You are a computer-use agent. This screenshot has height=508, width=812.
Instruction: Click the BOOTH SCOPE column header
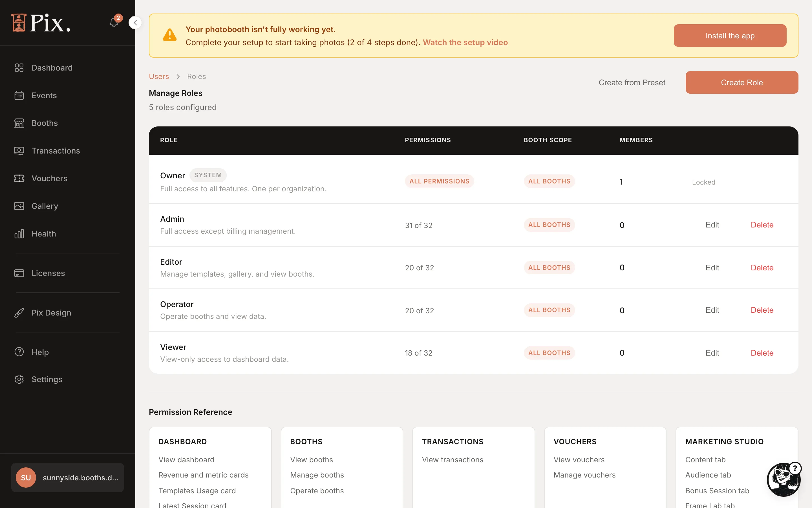(548, 140)
